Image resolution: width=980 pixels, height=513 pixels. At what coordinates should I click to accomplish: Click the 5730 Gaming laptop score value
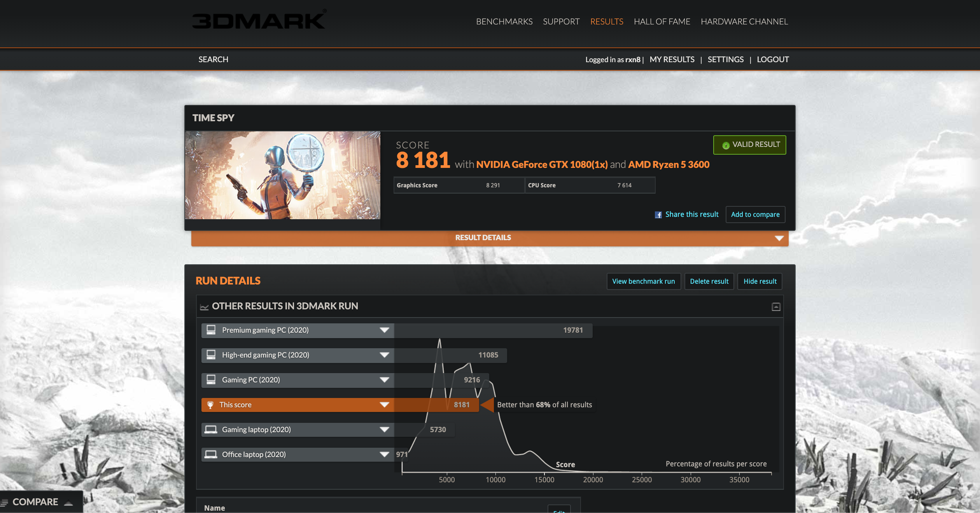pos(438,430)
